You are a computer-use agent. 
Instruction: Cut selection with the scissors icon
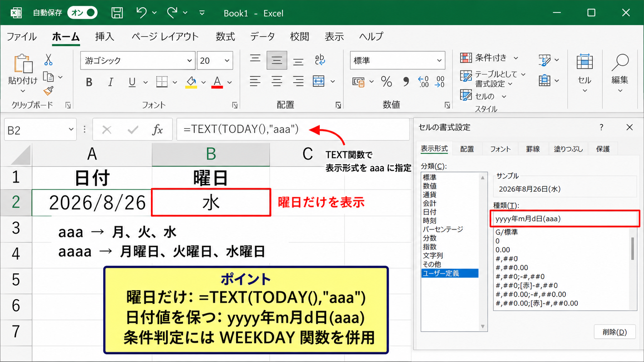pos(48,60)
